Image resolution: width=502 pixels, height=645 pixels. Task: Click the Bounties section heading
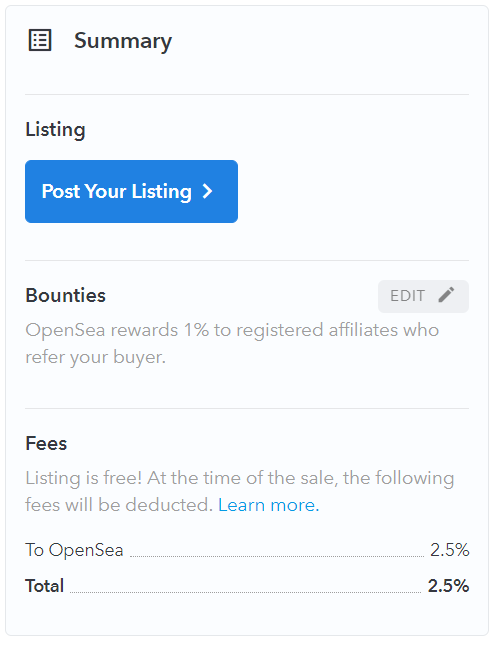pos(65,295)
